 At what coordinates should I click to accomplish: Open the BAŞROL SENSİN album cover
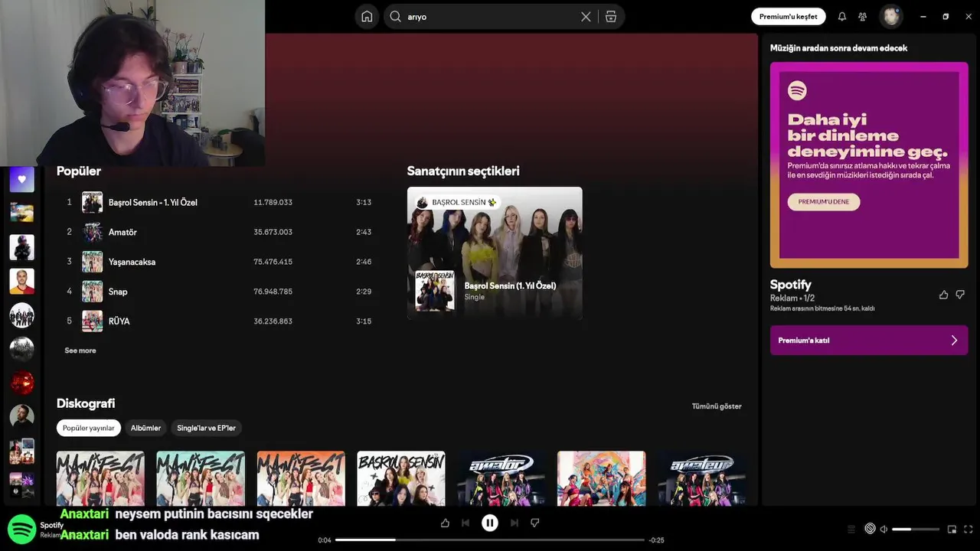click(x=401, y=478)
